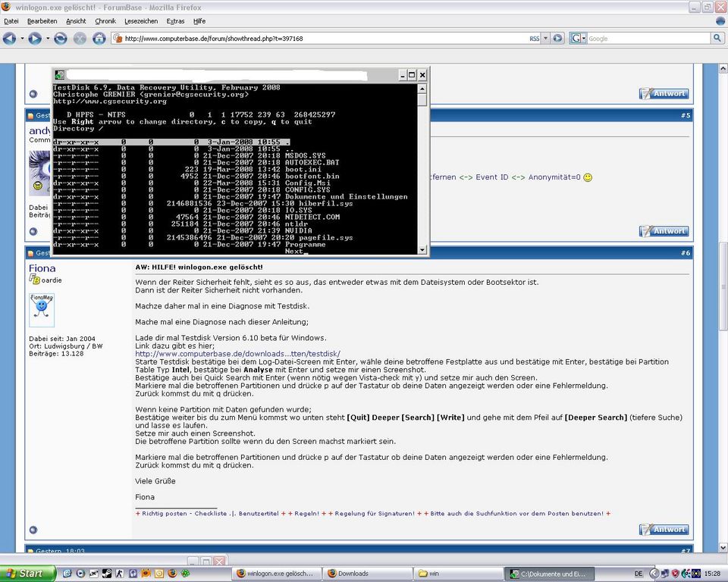Click the Steam quick launch icon
Screen dimensions: 728x582
click(x=107, y=574)
